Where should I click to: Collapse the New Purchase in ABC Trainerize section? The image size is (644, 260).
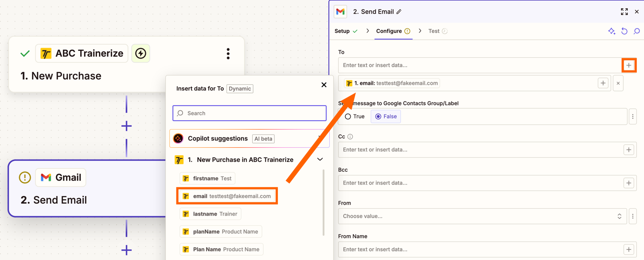point(320,159)
